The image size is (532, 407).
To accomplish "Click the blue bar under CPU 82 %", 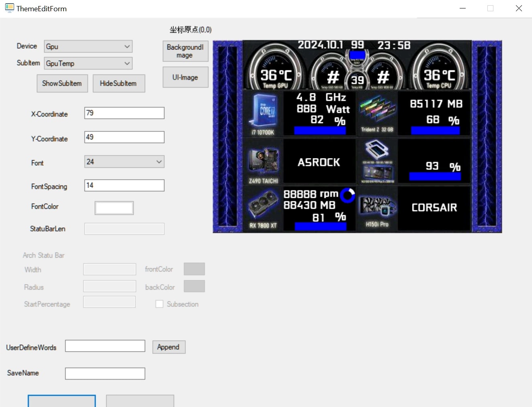I will point(320,130).
